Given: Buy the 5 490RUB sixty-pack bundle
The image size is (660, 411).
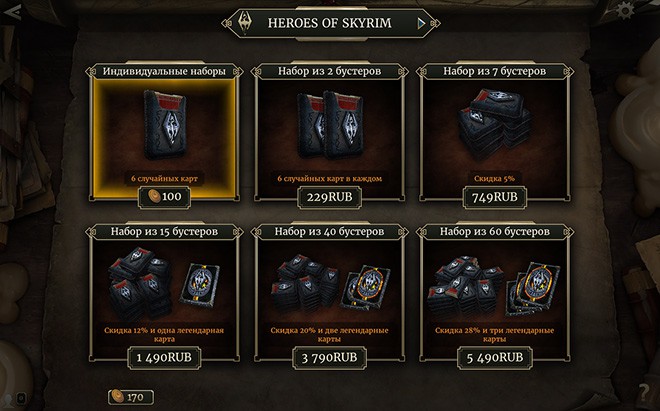Looking at the screenshot, I should 495,358.
